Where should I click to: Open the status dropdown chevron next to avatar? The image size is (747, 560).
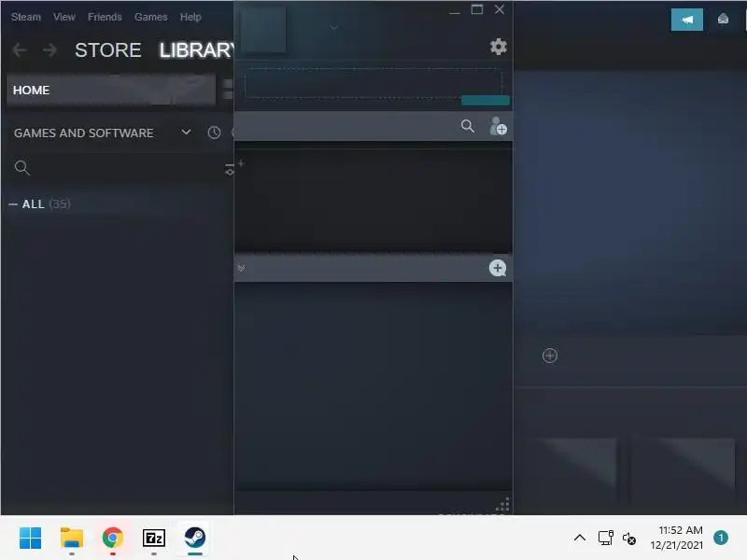pyautogui.click(x=334, y=28)
